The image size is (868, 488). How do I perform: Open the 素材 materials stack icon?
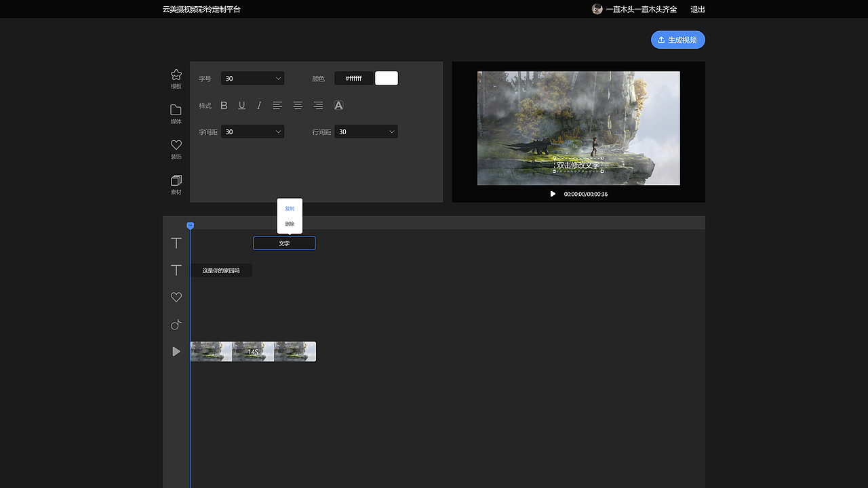point(176,181)
